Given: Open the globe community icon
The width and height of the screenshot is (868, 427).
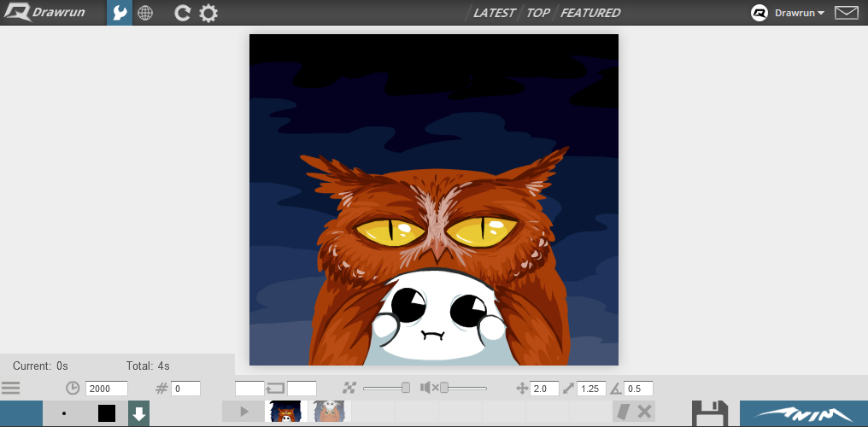Looking at the screenshot, I should 145,13.
